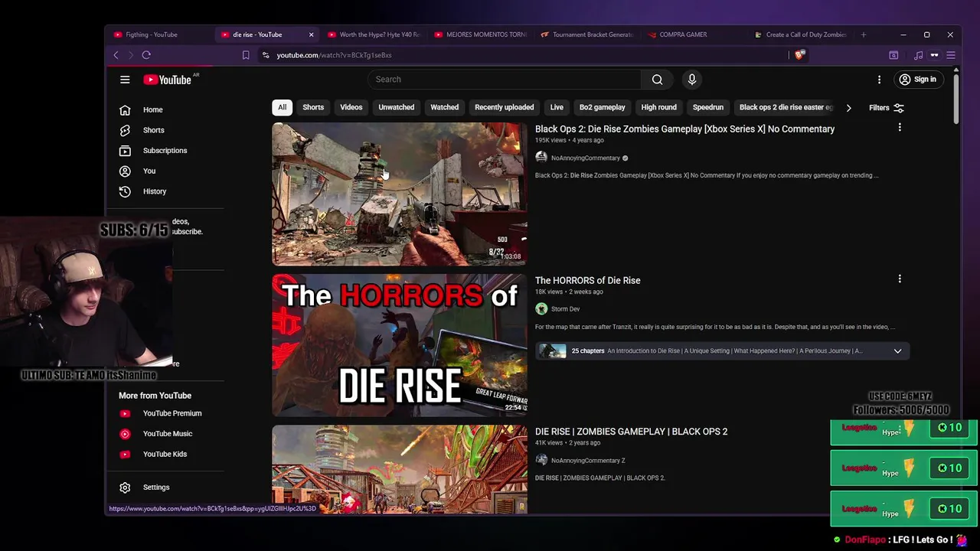Open the search Filters panel
The height and width of the screenshot is (551, 980).
(887, 108)
